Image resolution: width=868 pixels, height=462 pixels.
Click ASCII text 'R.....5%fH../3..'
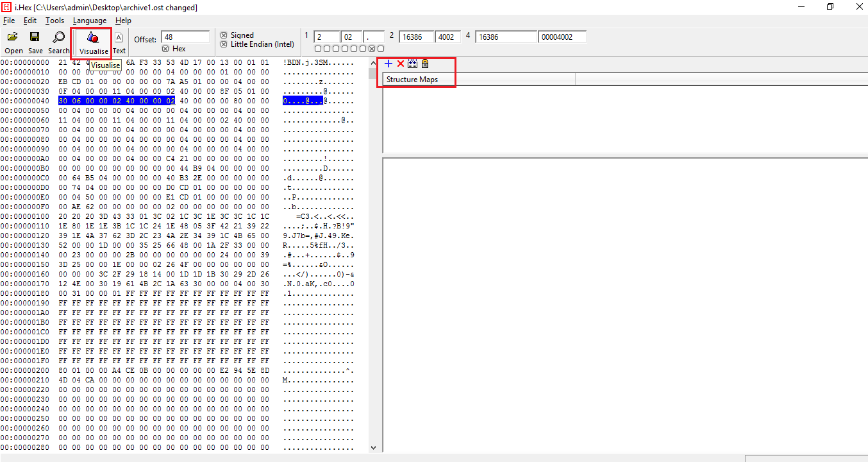point(318,245)
